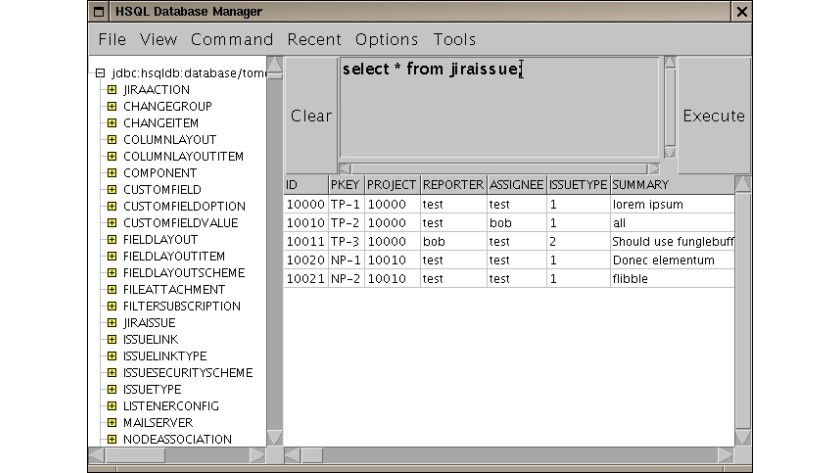
Task: Expand the ISSUELINK table node
Action: [111, 339]
